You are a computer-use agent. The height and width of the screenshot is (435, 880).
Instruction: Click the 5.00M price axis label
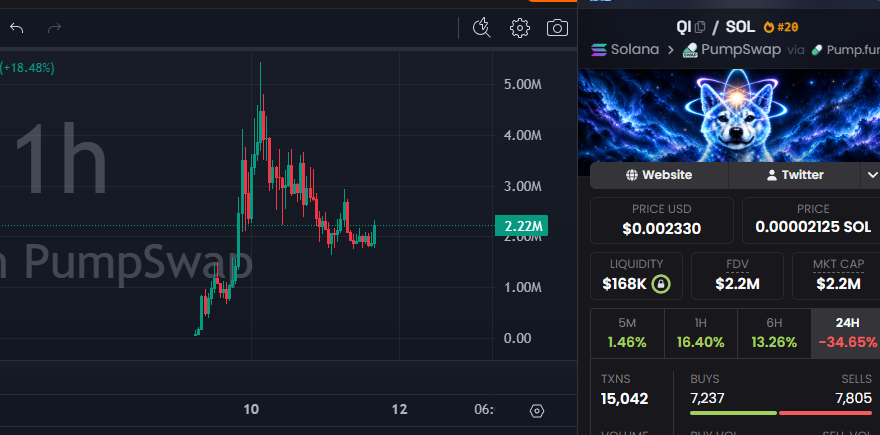pyautogui.click(x=522, y=85)
